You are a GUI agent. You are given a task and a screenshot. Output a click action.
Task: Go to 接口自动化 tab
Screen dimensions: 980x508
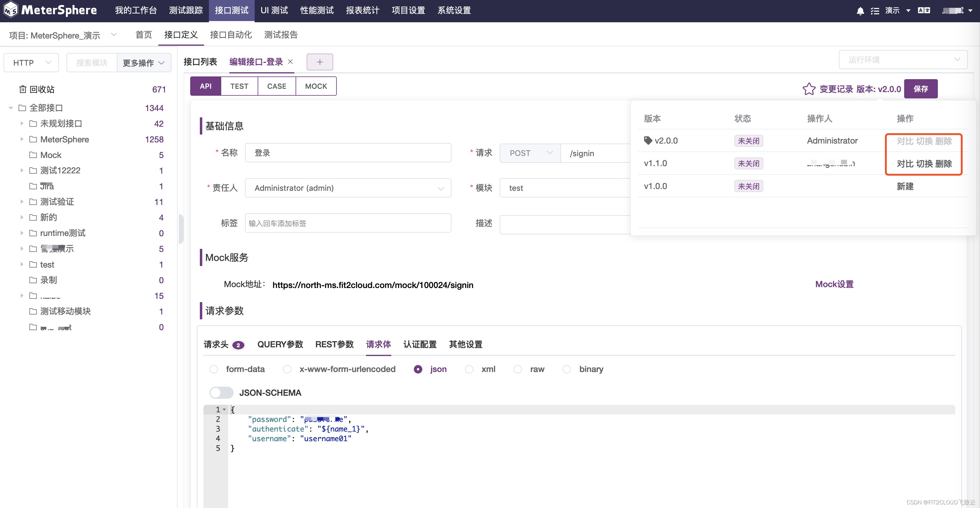231,35
